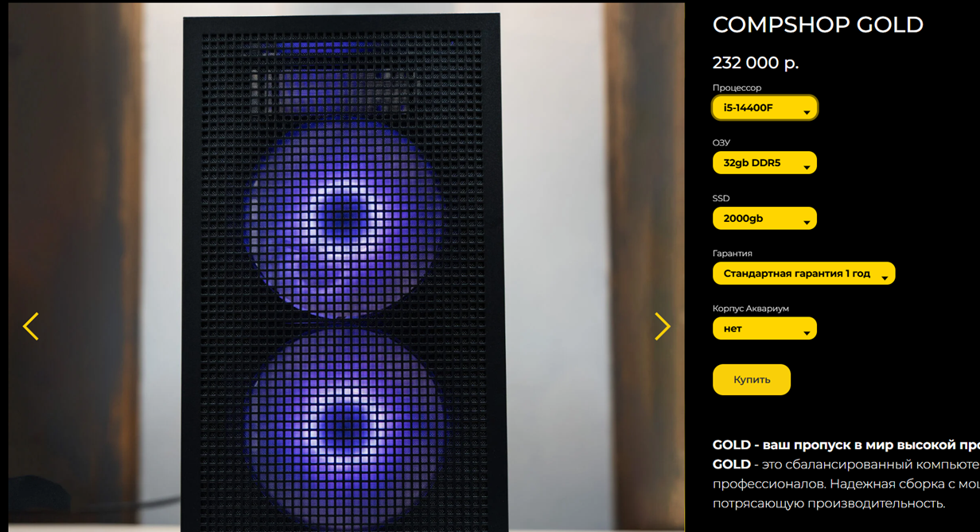Expand the SSD 2000gb dropdown

pyautogui.click(x=764, y=219)
